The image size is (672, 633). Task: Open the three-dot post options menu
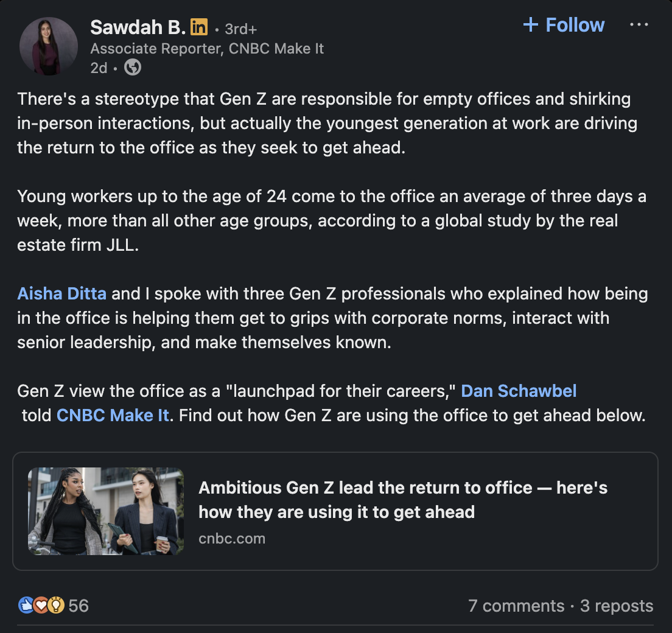(x=639, y=25)
